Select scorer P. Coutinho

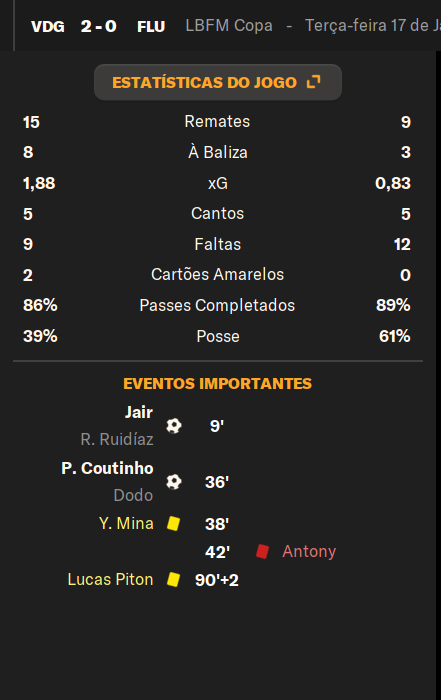[x=108, y=468]
